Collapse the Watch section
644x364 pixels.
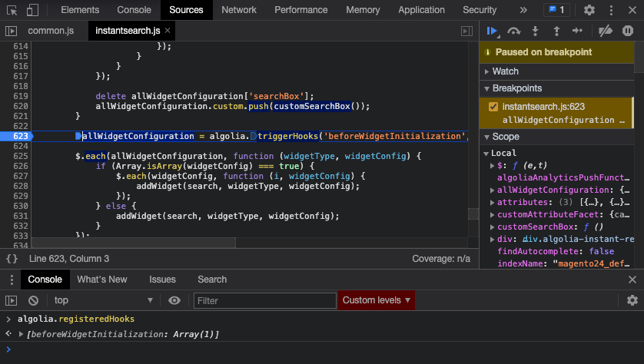pos(505,71)
